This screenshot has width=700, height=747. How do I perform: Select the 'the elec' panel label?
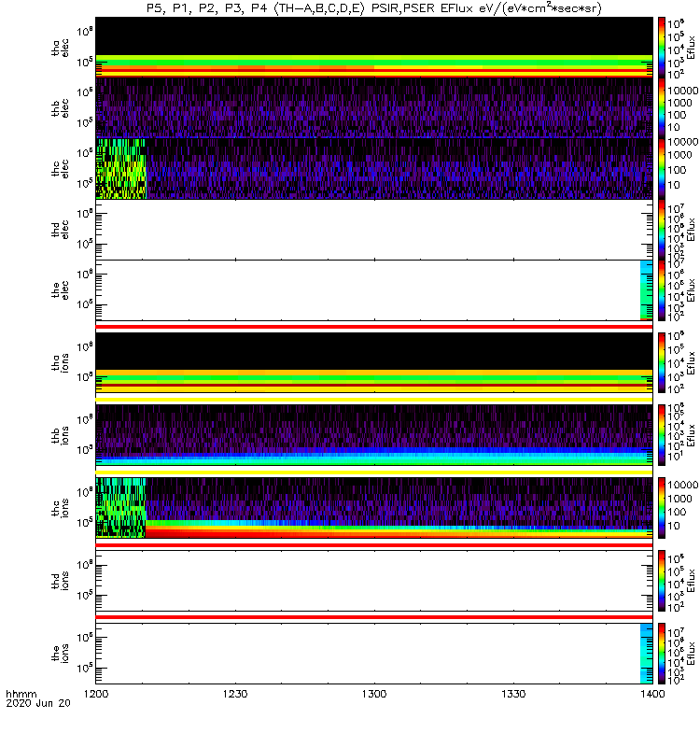point(60,290)
